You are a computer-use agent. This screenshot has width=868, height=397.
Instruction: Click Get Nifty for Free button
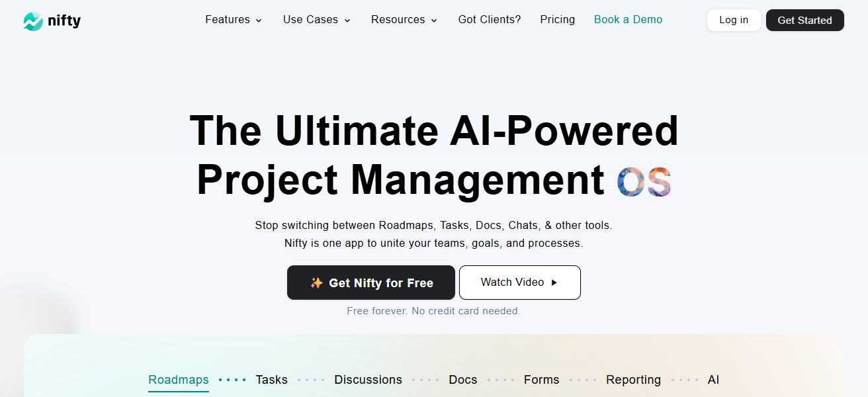pyautogui.click(x=371, y=283)
